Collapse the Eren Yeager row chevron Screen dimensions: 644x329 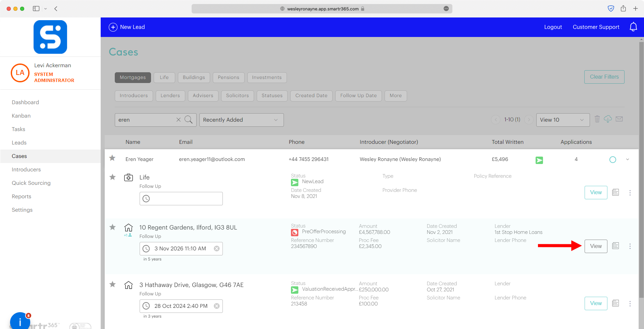click(628, 159)
